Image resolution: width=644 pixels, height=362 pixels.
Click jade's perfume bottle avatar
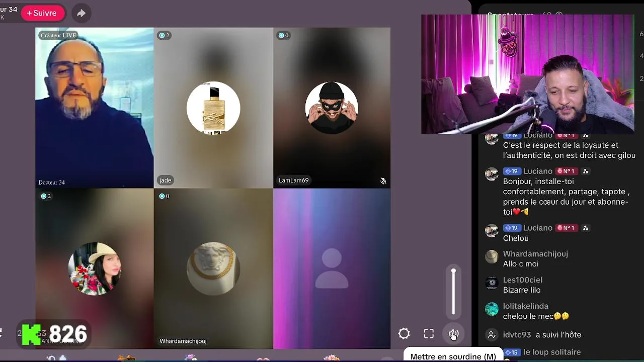point(213,108)
